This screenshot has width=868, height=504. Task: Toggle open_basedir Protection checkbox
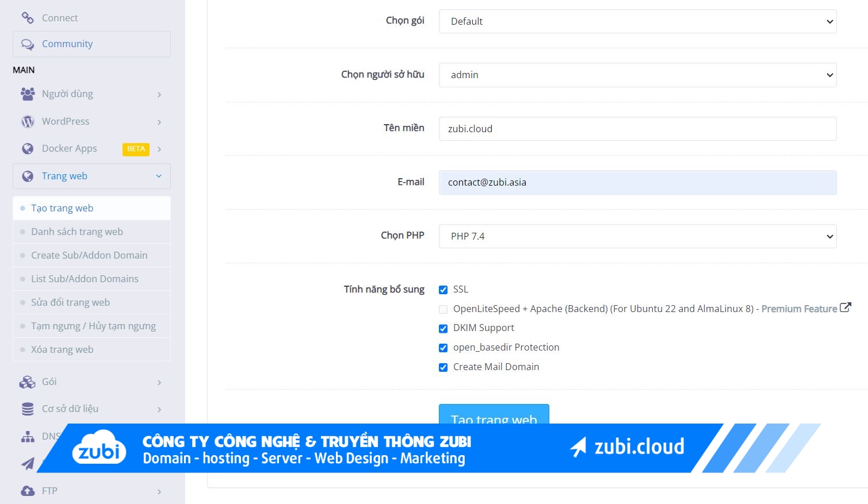click(x=443, y=348)
